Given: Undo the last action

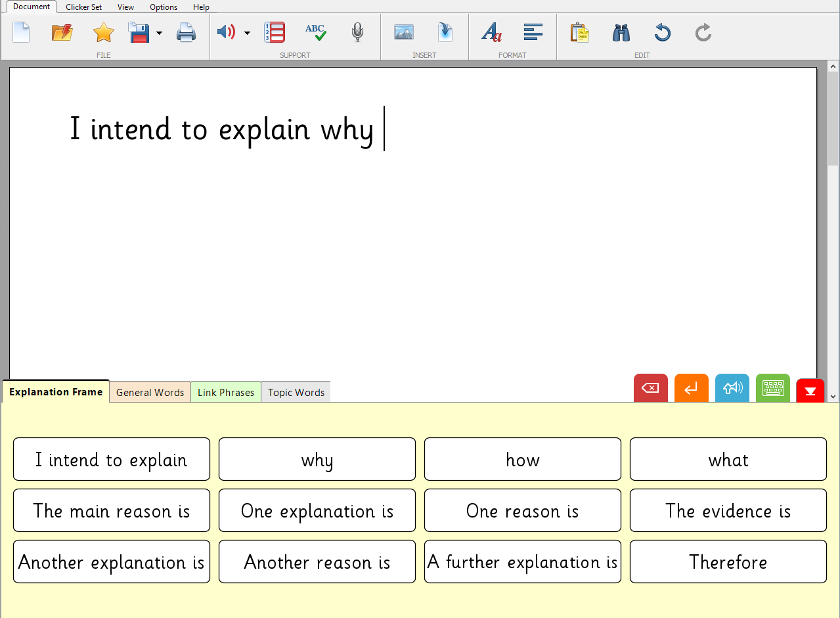Looking at the screenshot, I should [662, 32].
